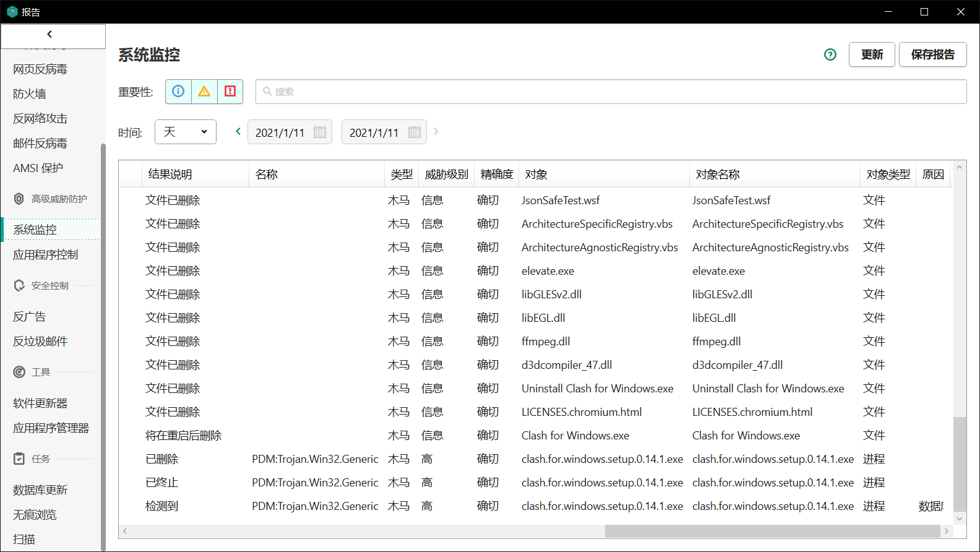The width and height of the screenshot is (980, 552).
Task: Select the JsonSafeTest.wsf object cell
Action: (561, 201)
